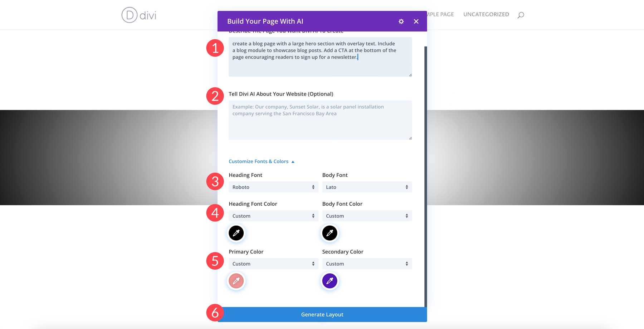Collapse the Customize Fonts & Colors section
Viewport: 644px width, 329px height.
[x=261, y=161]
